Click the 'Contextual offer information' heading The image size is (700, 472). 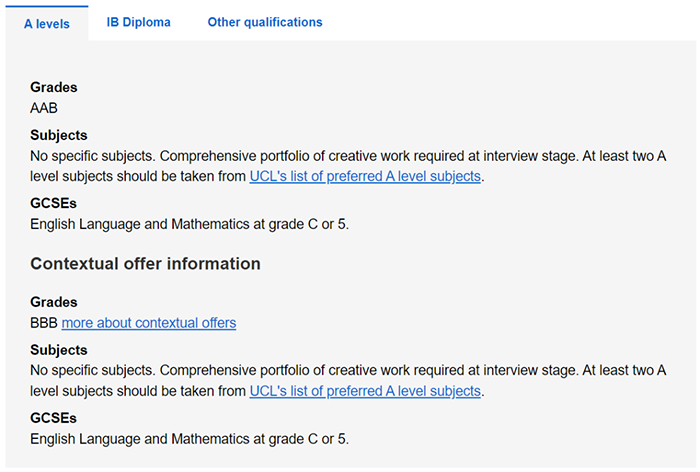tap(145, 264)
